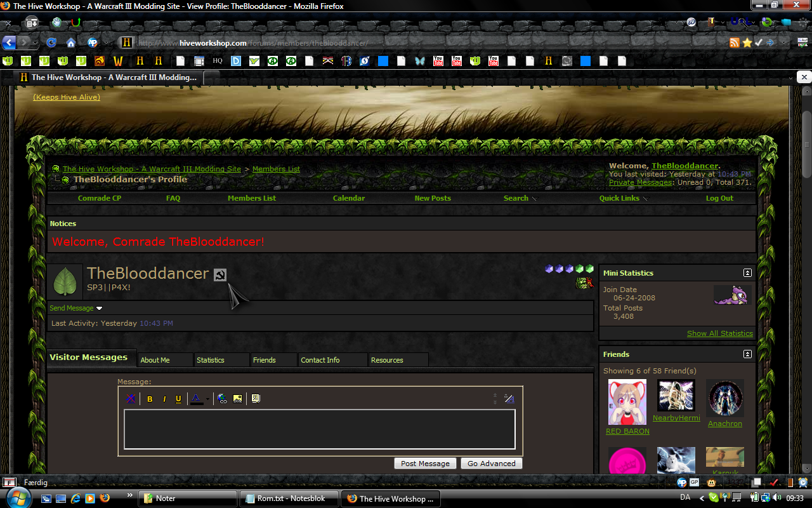
Task: Click the hammer-and-sickle icon beside the username
Action: 219,275
